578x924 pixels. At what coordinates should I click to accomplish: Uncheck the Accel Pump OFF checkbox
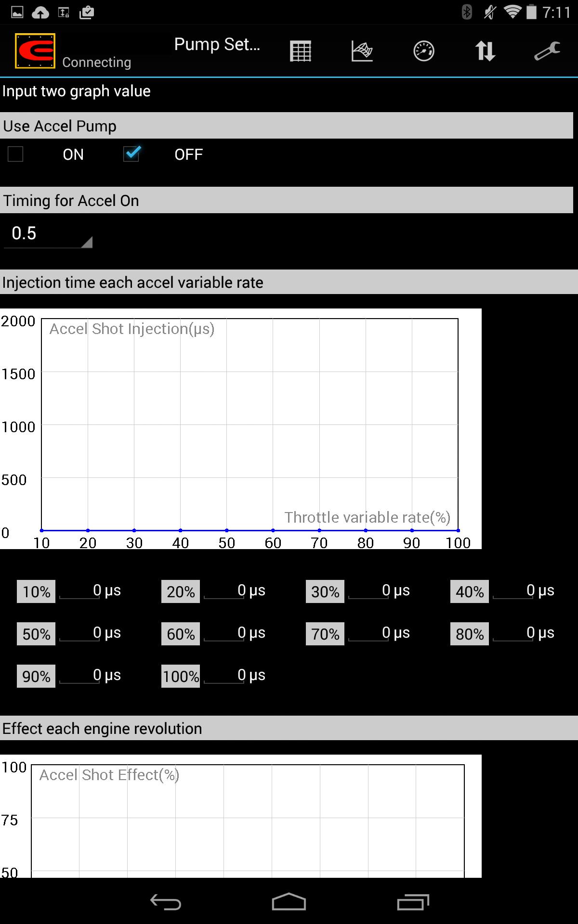131,154
